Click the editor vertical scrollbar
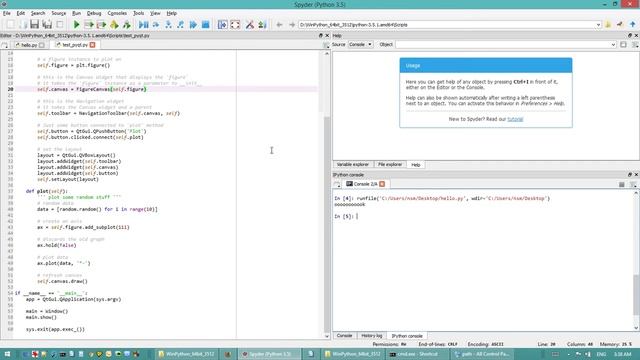Screen dimensions: 640x360 [x=327, y=195]
